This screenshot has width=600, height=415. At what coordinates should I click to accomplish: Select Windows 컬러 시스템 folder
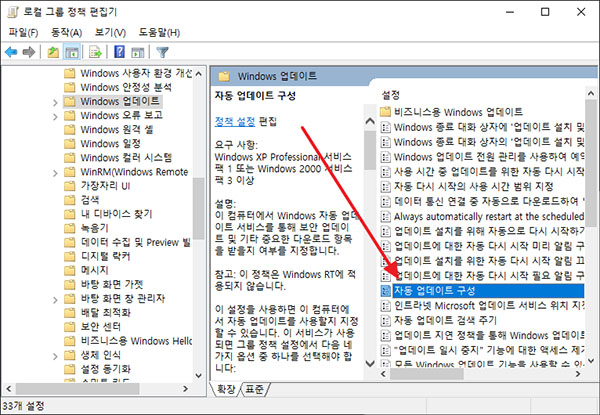click(126, 158)
